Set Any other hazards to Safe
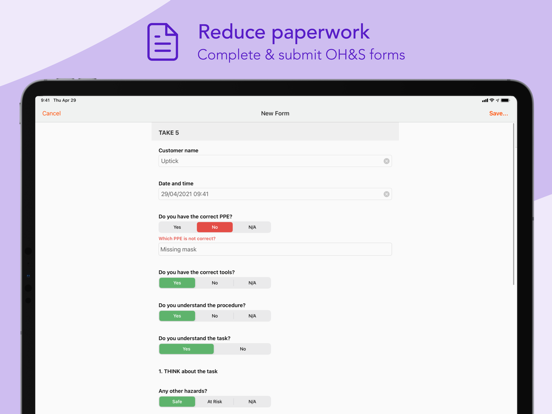Viewport: 552px width, 414px height. tap(177, 402)
